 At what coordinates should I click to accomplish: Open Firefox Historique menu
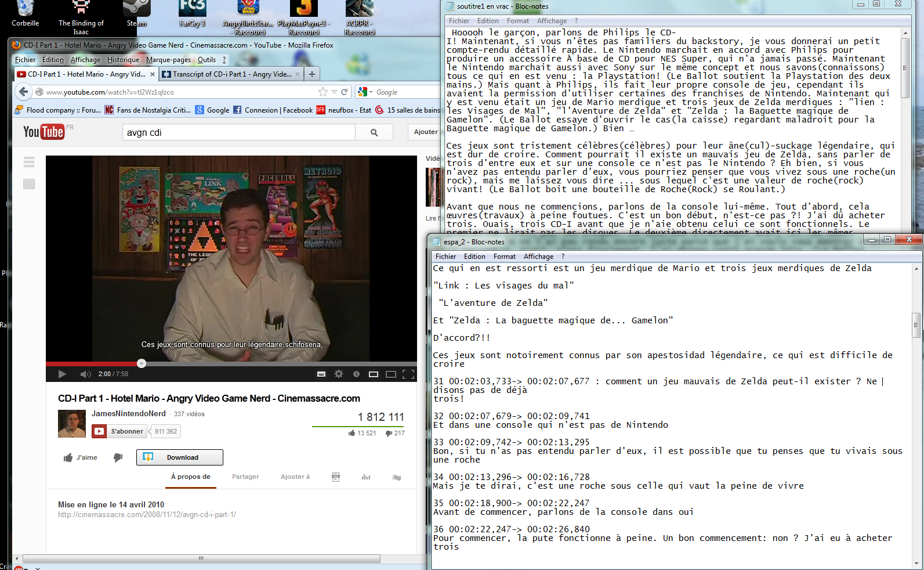point(123,60)
